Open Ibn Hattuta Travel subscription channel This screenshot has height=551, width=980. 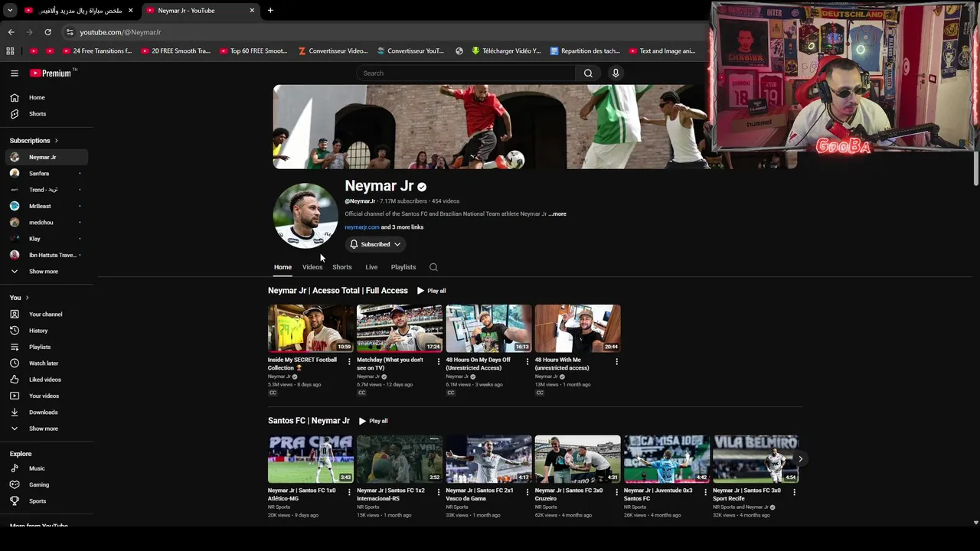[x=46, y=255]
